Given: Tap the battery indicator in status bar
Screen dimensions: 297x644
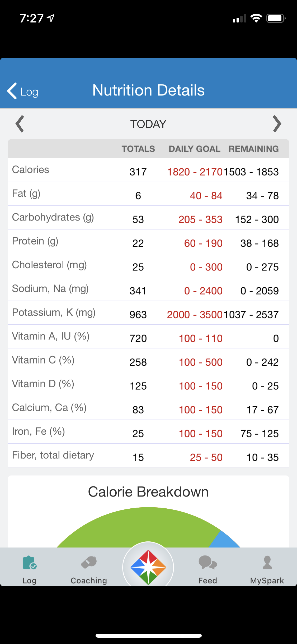Looking at the screenshot, I should coord(276,18).
